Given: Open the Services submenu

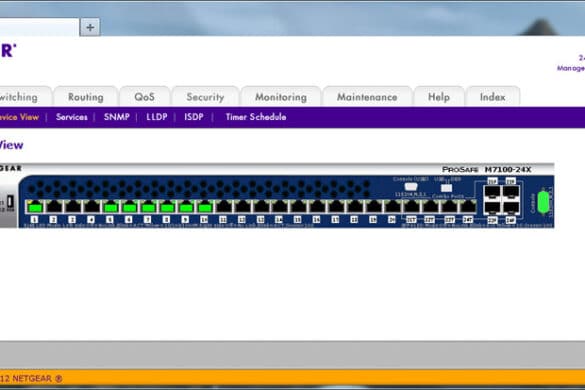Looking at the screenshot, I should [x=72, y=117].
